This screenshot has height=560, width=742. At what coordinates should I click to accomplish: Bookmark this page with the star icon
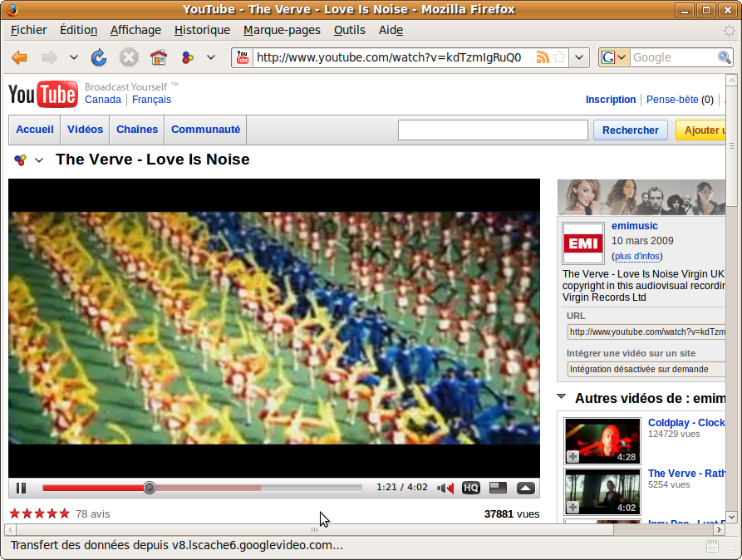[559, 58]
